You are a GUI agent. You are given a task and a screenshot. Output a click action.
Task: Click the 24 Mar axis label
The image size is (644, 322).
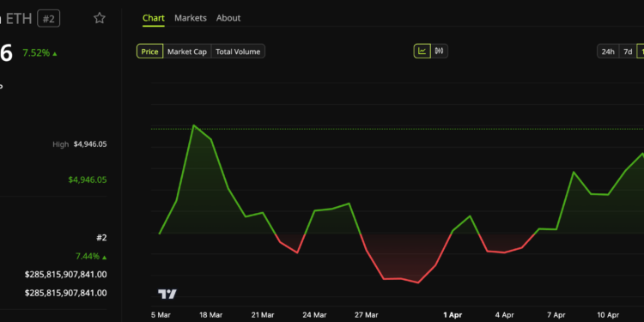coord(314,315)
